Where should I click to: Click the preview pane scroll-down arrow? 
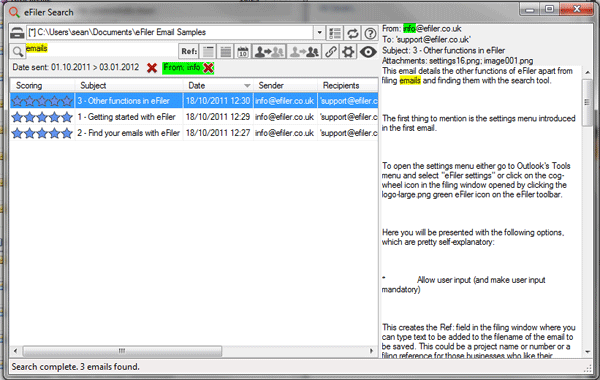pos(587,352)
